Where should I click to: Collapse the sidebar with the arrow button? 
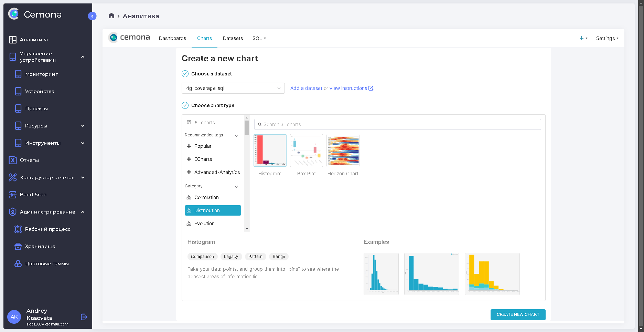(92, 16)
